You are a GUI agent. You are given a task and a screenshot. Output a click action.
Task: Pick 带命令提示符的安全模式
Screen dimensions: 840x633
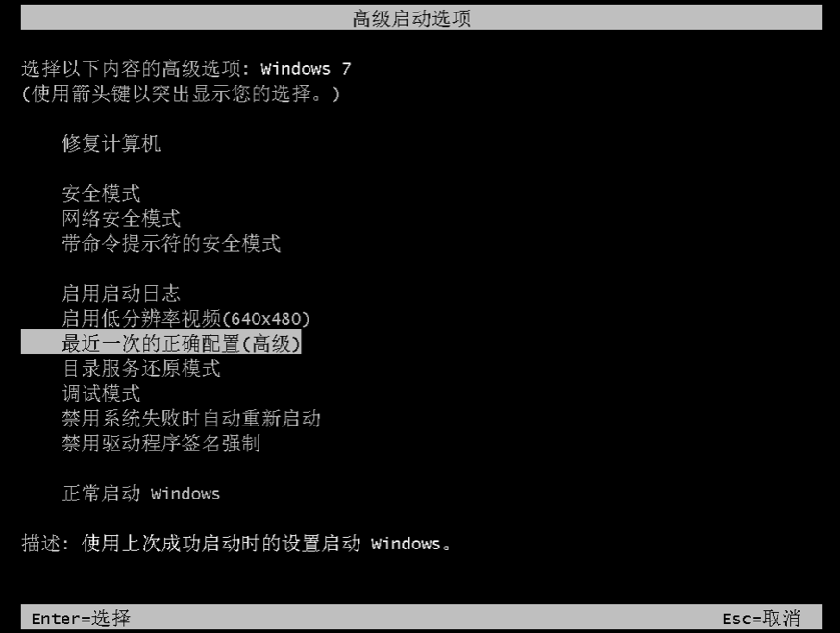[171, 243]
